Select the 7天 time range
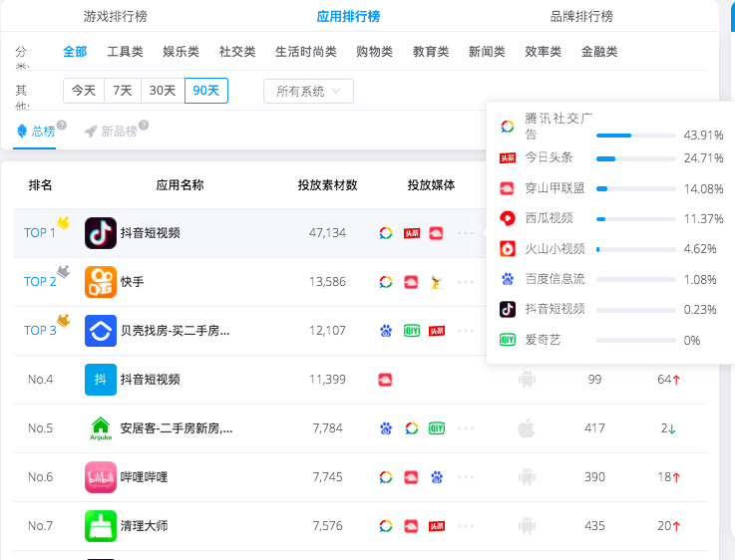 click(123, 91)
